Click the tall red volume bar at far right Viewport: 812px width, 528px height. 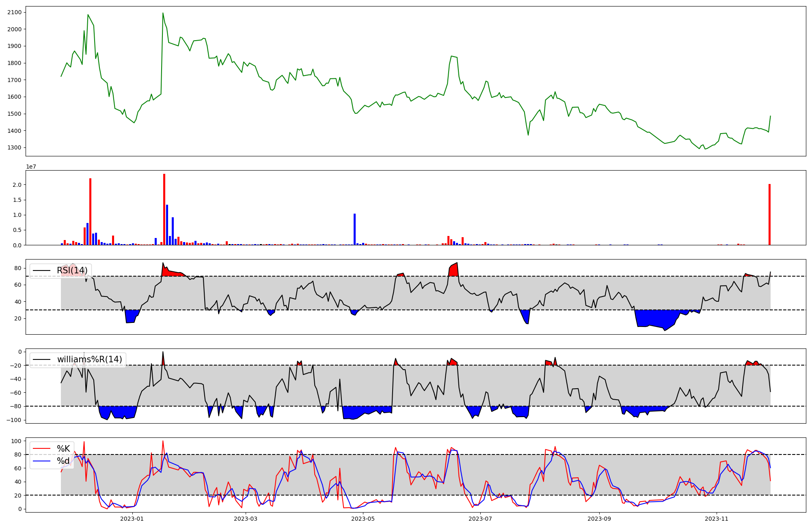[x=769, y=214]
